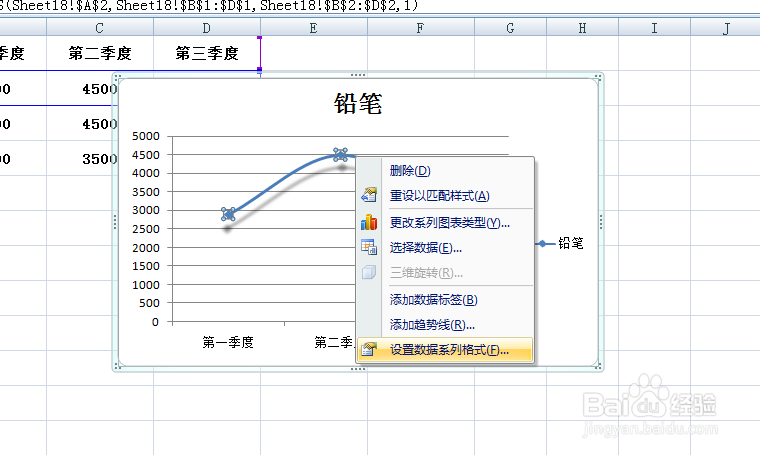Click cell 第三季度 in column D
Screen dimensions: 760x455
[207, 53]
